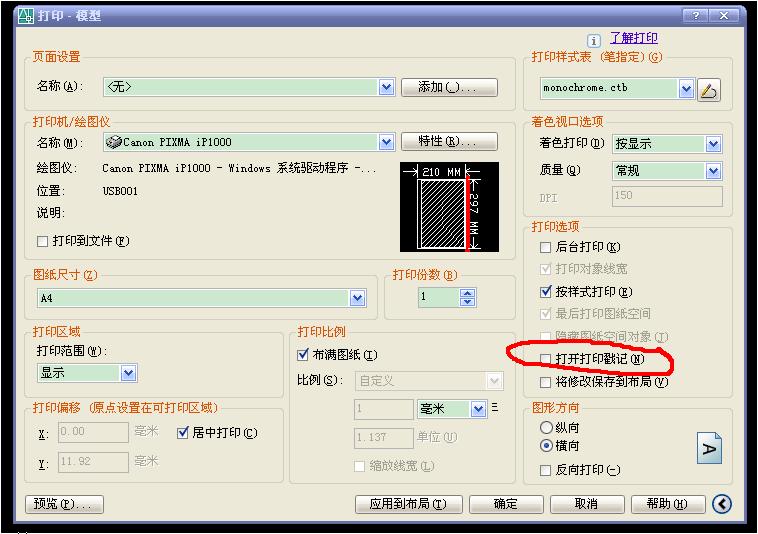Click the 预览 preview button
This screenshot has height=534, width=758.
pyautogui.click(x=64, y=504)
